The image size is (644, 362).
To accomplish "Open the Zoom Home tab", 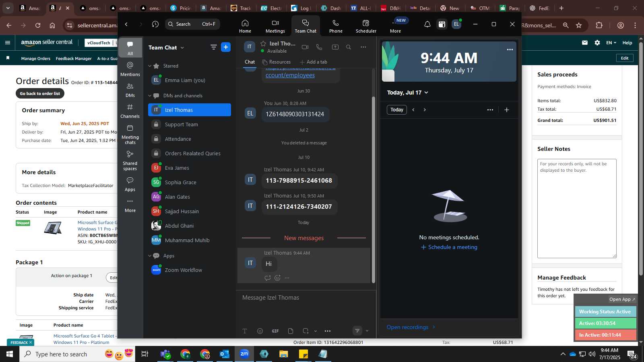I will (x=245, y=26).
